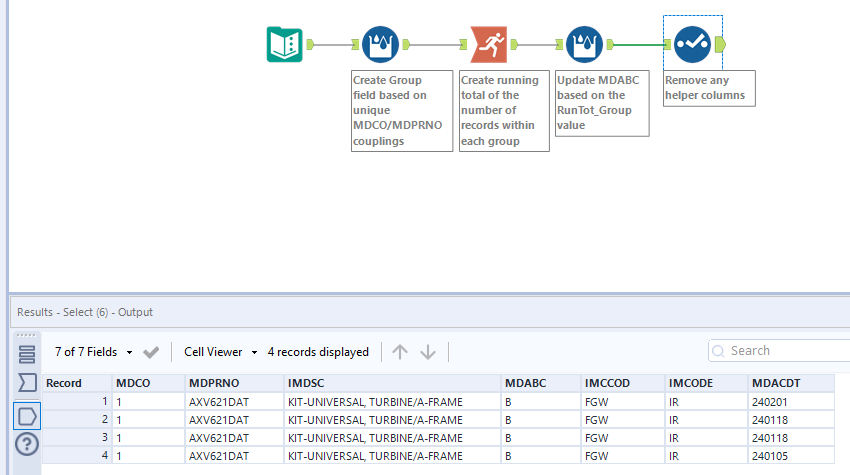The width and height of the screenshot is (850, 475).
Task: Select MDABC value B in record 3
Action: 541,438
